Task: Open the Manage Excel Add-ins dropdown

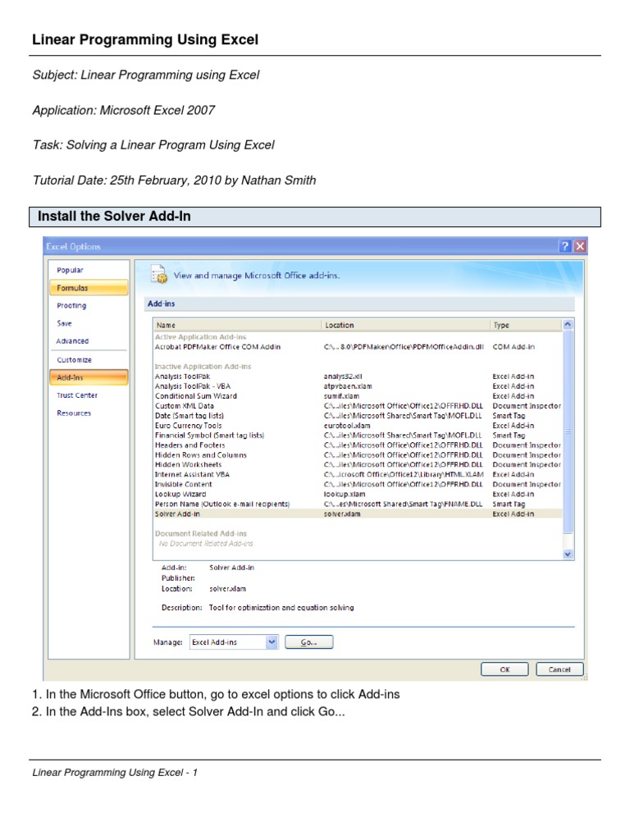Action: click(x=272, y=641)
